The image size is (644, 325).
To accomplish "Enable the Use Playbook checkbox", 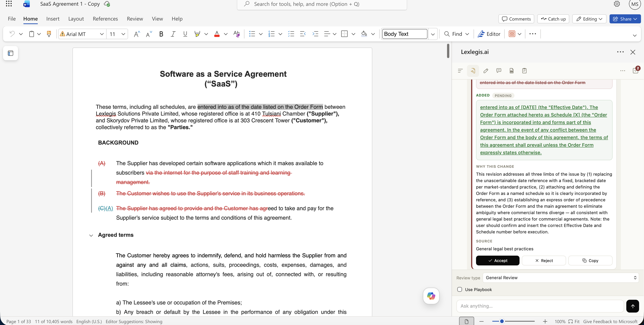I will click(459, 290).
